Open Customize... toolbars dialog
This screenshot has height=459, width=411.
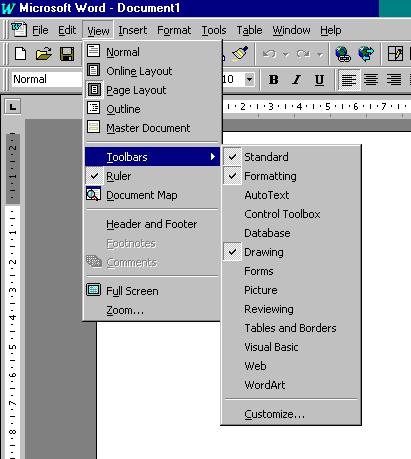click(291, 414)
